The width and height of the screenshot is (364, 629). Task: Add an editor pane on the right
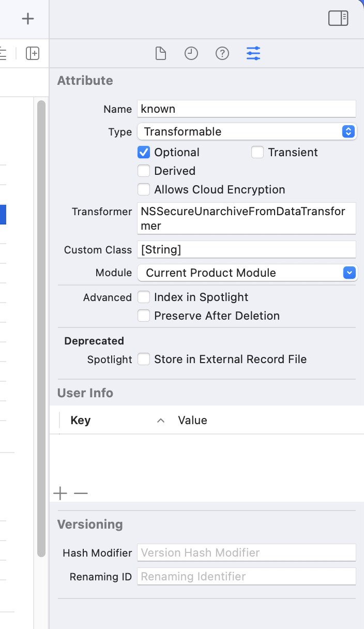(x=33, y=53)
